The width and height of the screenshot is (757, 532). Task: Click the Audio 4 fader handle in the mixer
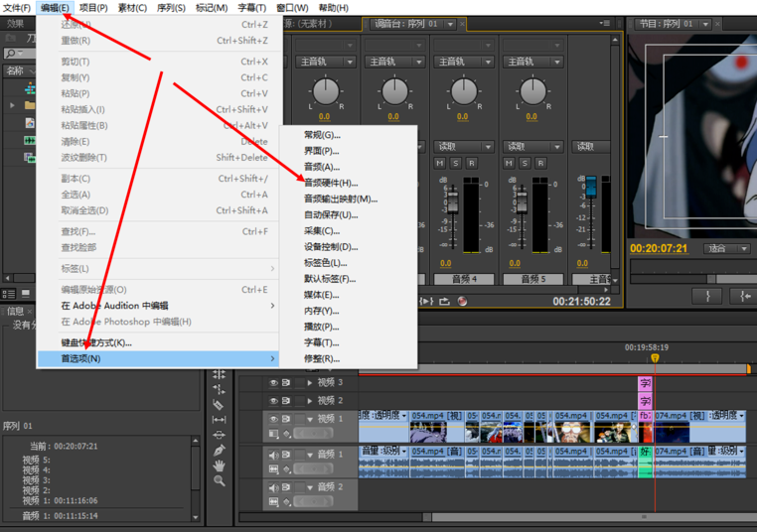pyautogui.click(x=453, y=202)
